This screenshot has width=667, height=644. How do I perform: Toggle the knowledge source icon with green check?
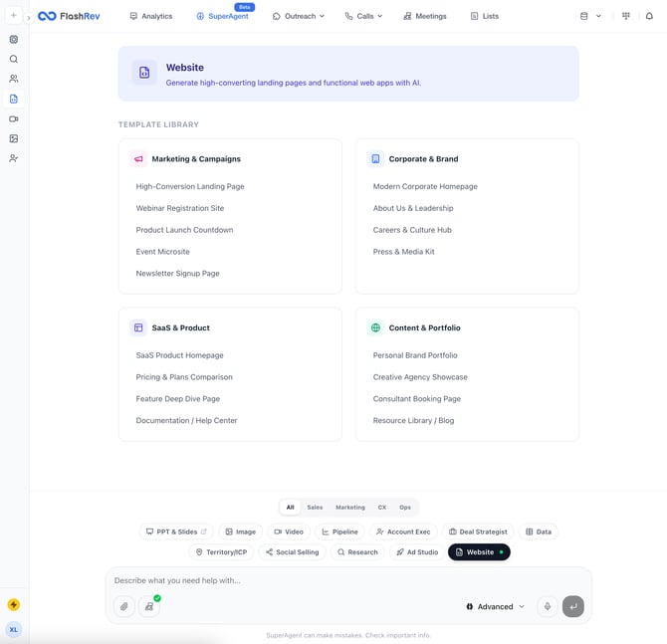coord(149,606)
